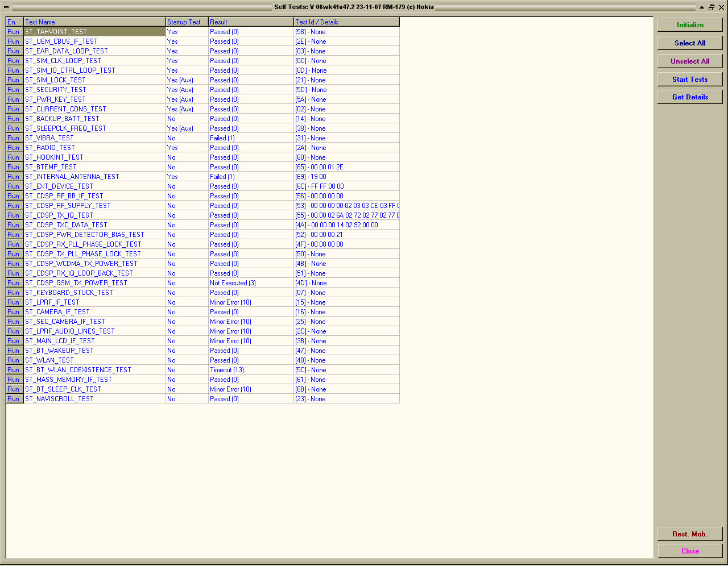Screen dimensions: 728x566
Task: Select the ST_BTEMP_TEST name cell
Action: [x=94, y=167]
